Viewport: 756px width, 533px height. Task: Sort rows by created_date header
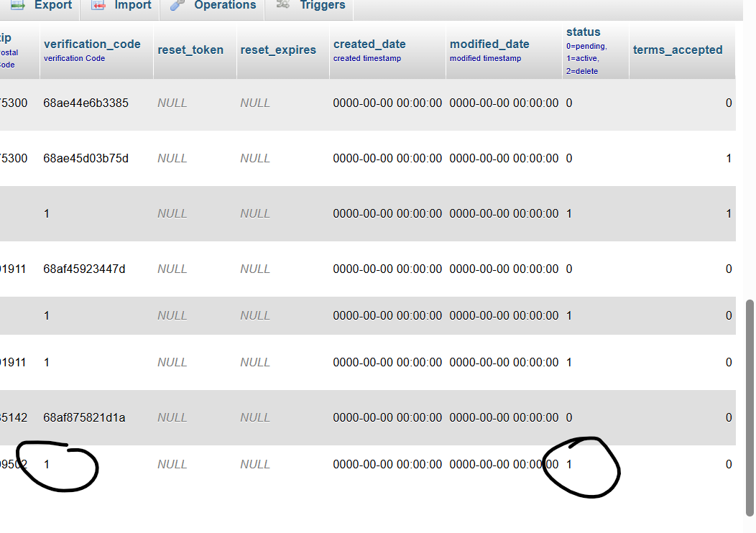tap(369, 45)
